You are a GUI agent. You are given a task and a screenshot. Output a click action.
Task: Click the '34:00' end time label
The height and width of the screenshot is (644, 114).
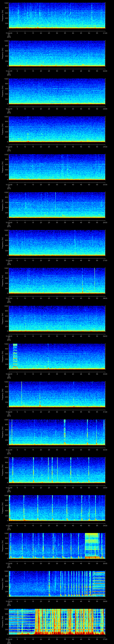pos(105,525)
